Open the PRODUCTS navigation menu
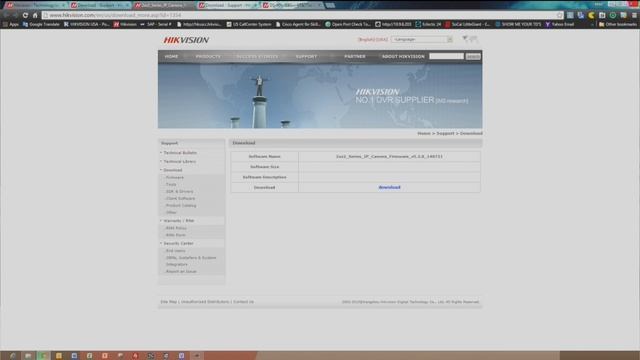Screen dimensions: 640x360 coord(208,56)
